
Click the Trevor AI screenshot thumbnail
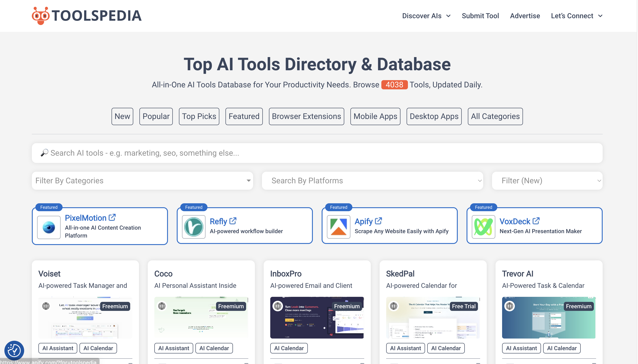tap(548, 317)
